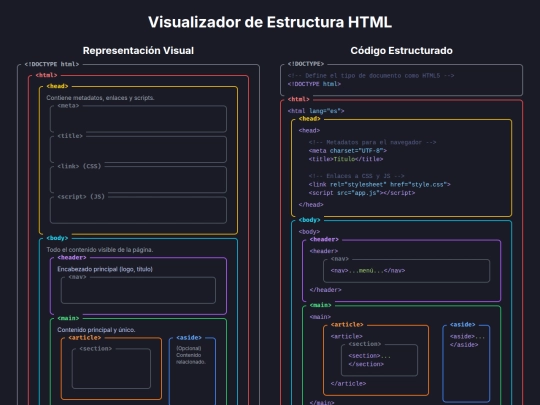Select the Representación Visual heading
The height and width of the screenshot is (405, 540).
[x=138, y=51]
